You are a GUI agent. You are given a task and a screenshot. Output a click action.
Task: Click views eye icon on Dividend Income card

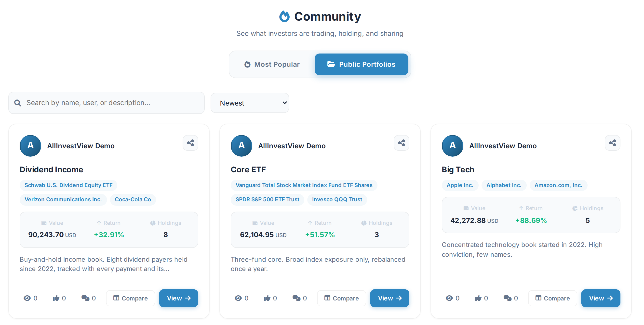point(27,298)
